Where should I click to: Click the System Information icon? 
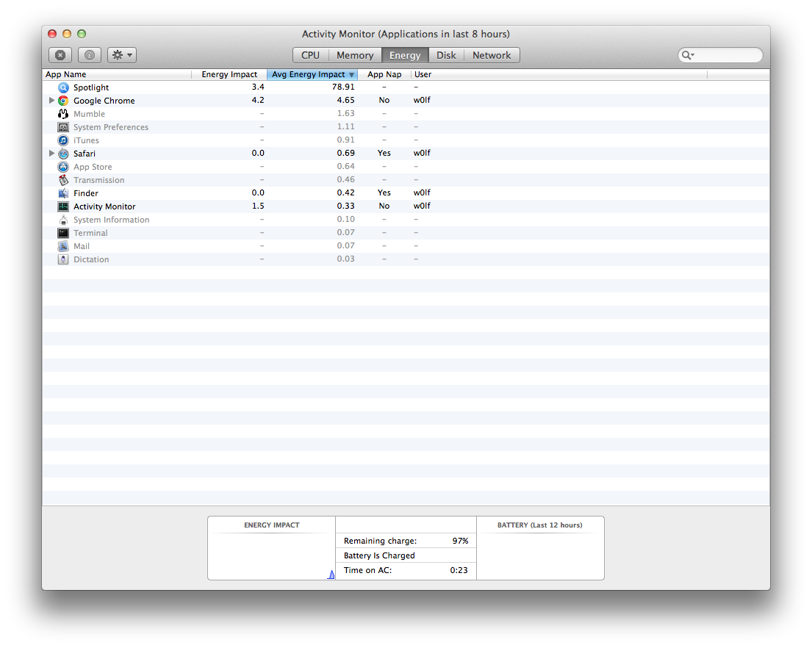pyautogui.click(x=63, y=220)
